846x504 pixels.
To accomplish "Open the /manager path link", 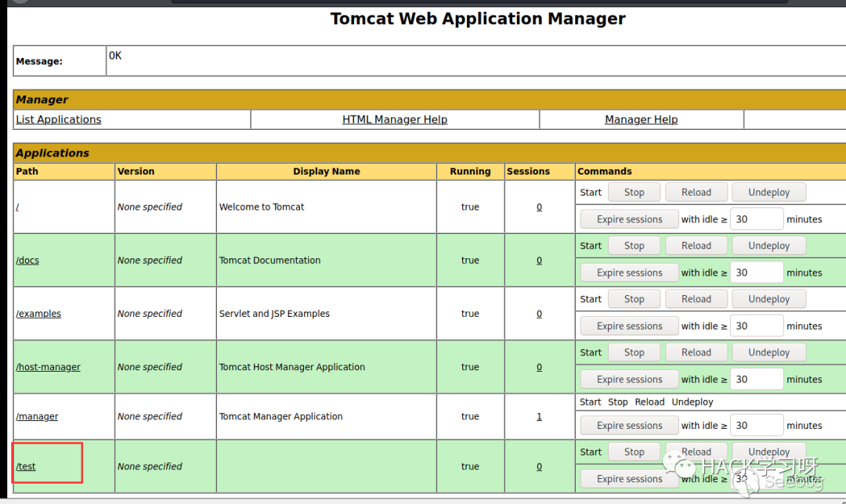I will (37, 416).
